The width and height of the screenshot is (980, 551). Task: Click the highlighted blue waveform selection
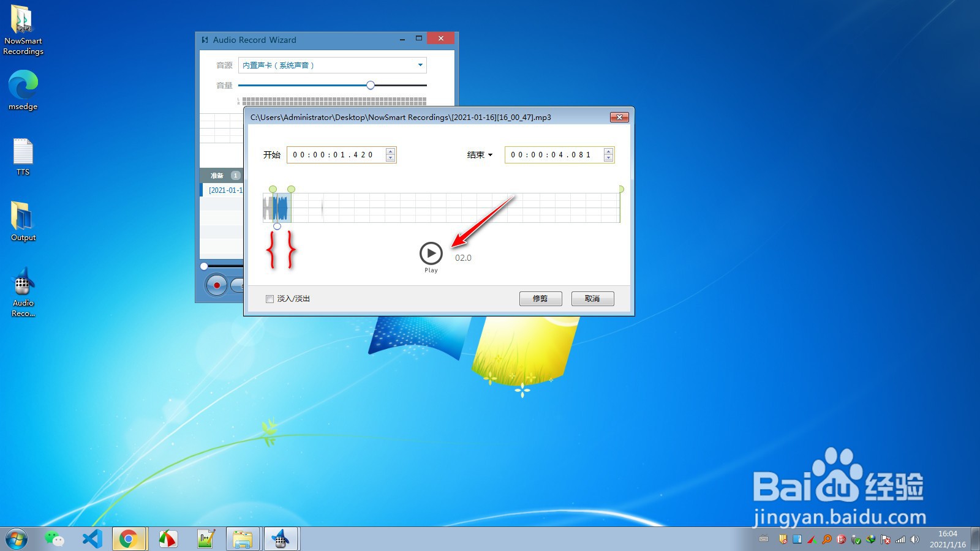click(x=282, y=208)
